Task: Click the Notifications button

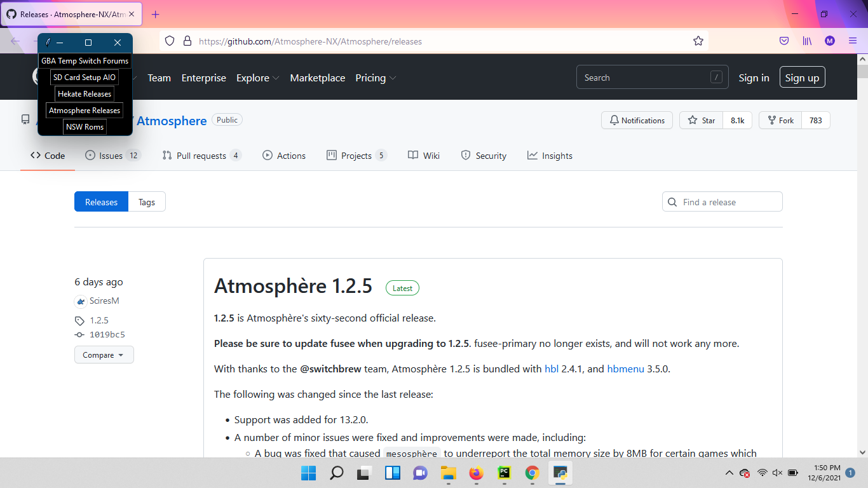Action: coord(637,120)
